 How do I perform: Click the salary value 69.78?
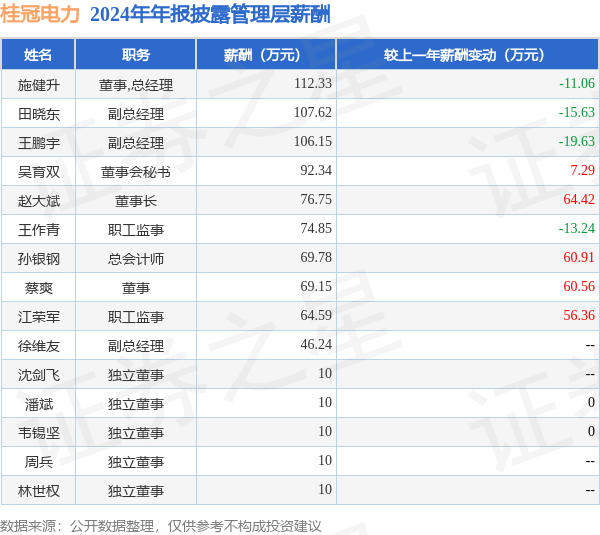coord(316,258)
